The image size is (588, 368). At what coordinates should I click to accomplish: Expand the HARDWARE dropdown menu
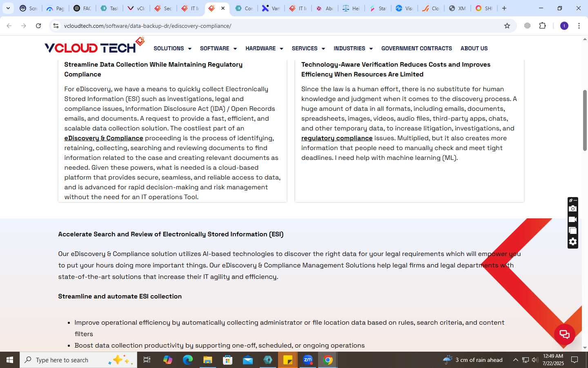264,48
